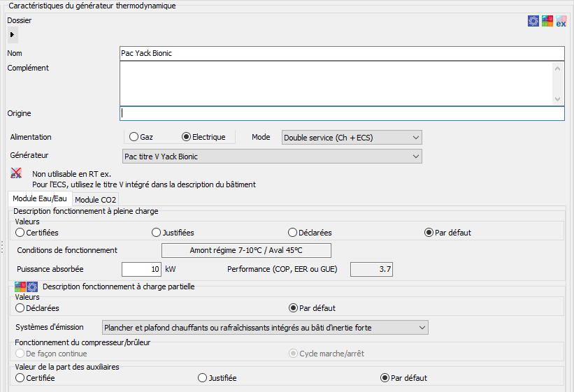Click into the Nom text field
574x392 pixels.
[341, 53]
